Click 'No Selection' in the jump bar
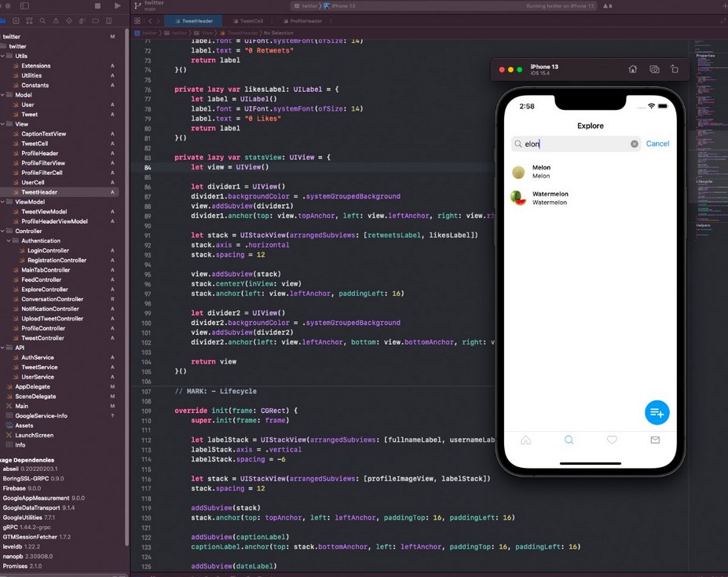Image resolution: width=728 pixels, height=577 pixels. click(279, 33)
